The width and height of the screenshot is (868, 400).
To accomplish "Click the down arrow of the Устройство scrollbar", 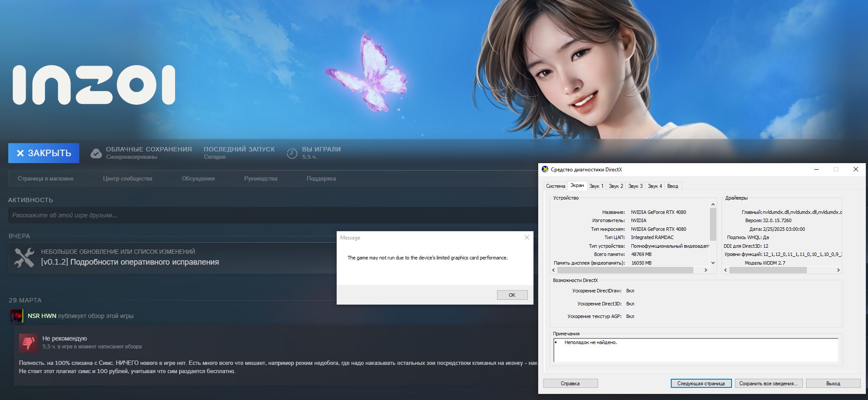I will pyautogui.click(x=713, y=263).
